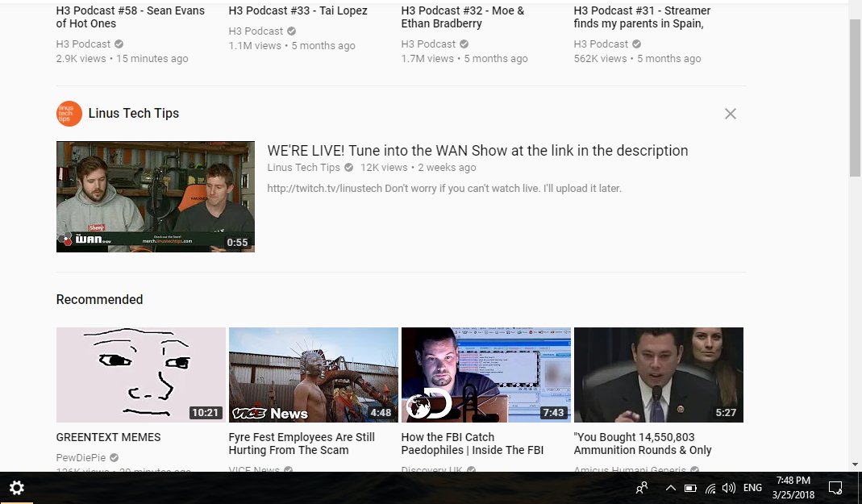862x504 pixels.
Task: Open the People icon in taskbar
Action: (x=642, y=488)
